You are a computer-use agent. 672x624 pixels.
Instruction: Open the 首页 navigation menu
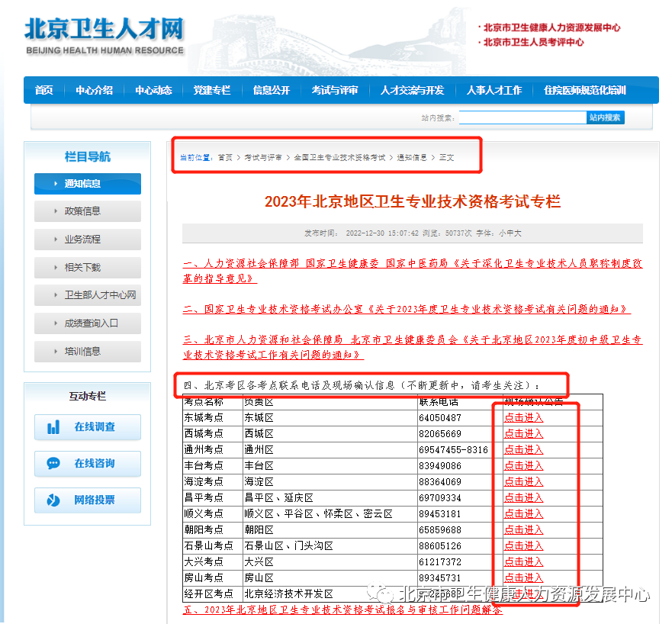pos(43,90)
